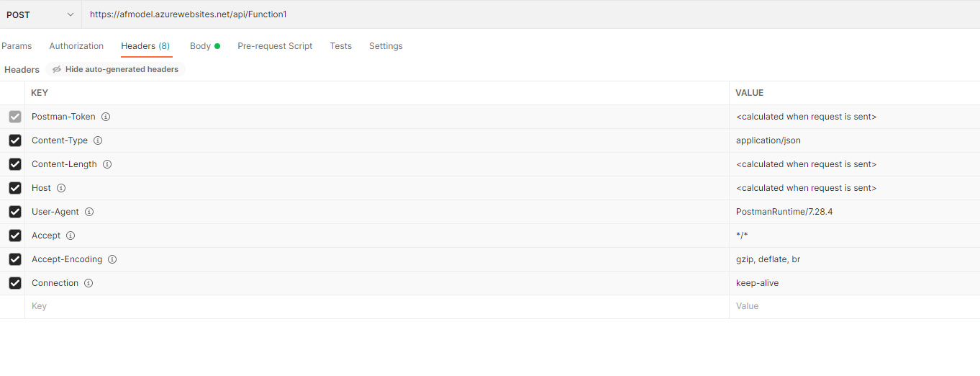The height and width of the screenshot is (376, 980).
Task: Click info icon next to Host header
Action: [x=61, y=188]
